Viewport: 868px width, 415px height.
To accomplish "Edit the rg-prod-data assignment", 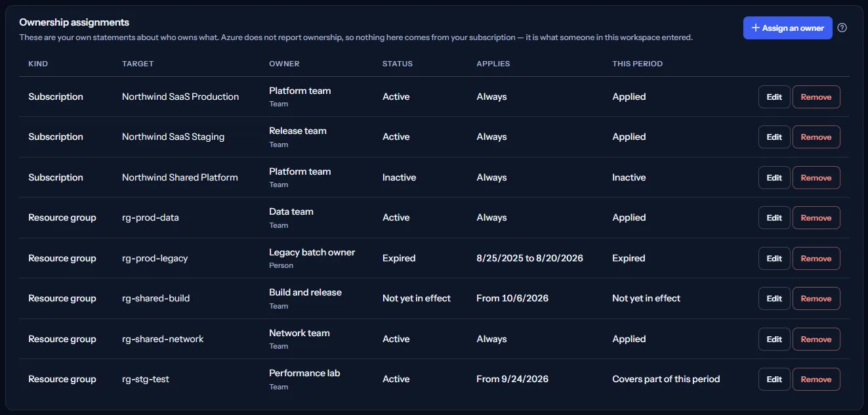I will point(774,218).
